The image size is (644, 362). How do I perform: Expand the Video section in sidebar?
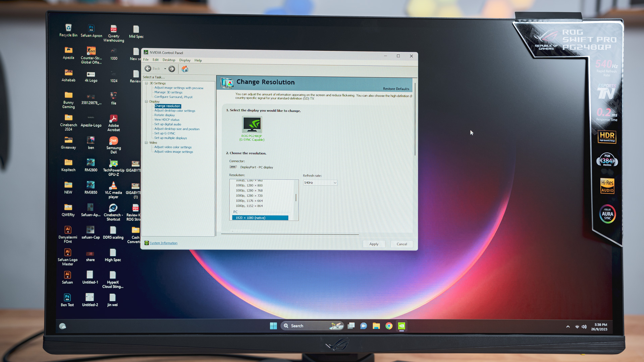pyautogui.click(x=146, y=142)
